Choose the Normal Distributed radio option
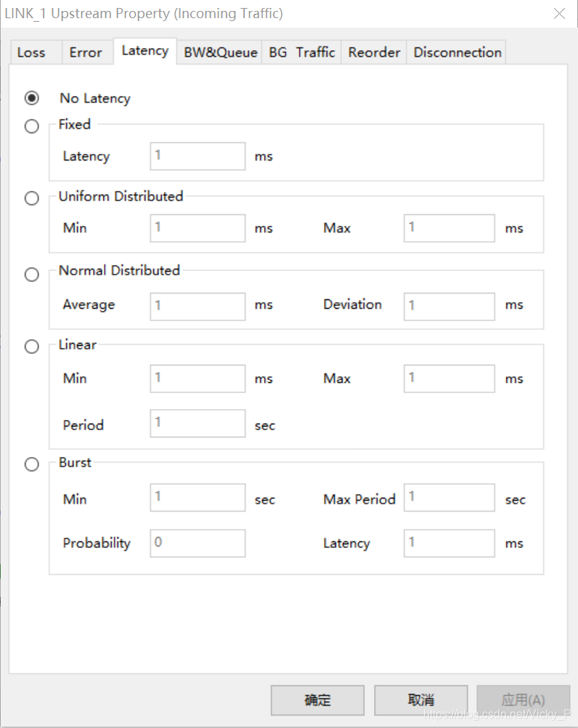 point(31,275)
